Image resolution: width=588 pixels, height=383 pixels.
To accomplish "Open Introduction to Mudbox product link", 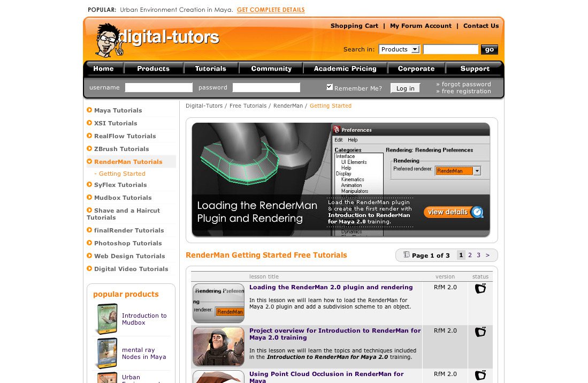I will (x=144, y=319).
